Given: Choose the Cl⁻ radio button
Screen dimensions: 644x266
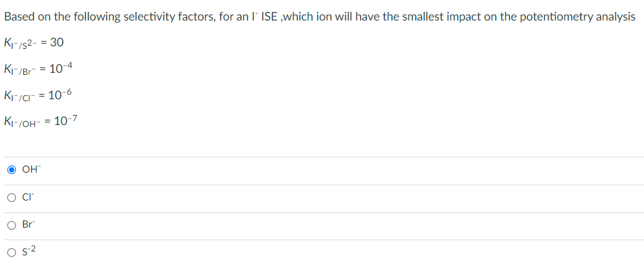Looking at the screenshot, I should (x=12, y=198).
